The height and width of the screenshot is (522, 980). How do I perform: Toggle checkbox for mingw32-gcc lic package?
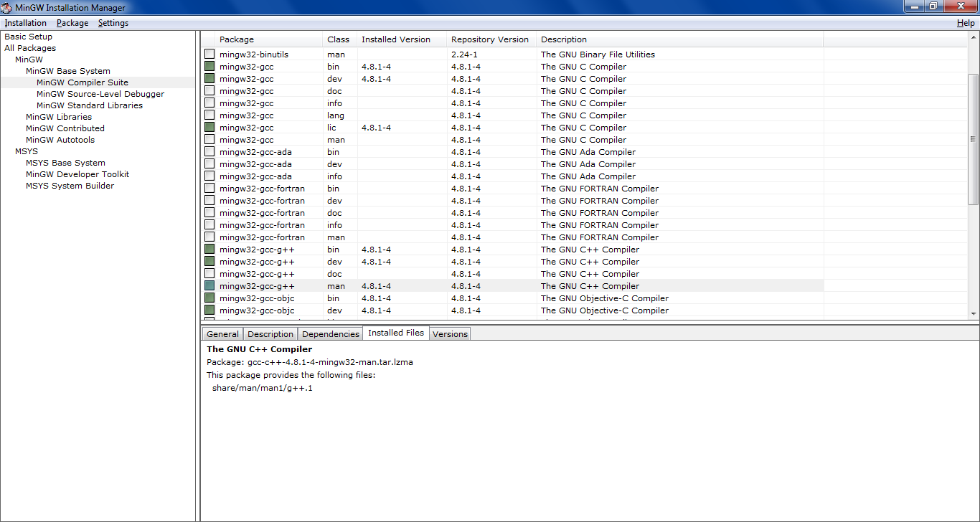(x=209, y=128)
